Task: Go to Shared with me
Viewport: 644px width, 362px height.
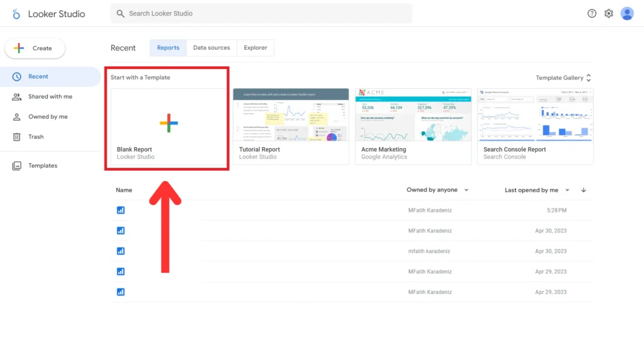Action: (50, 97)
